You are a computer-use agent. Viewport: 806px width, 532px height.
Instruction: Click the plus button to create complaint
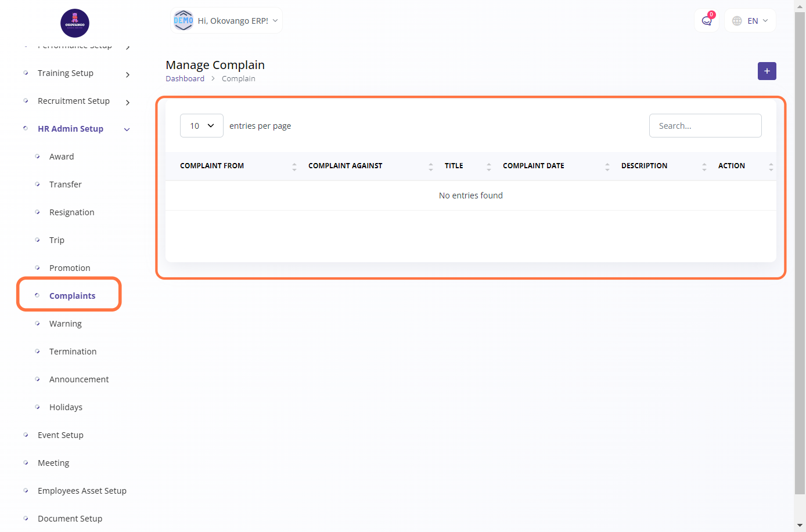coord(767,71)
